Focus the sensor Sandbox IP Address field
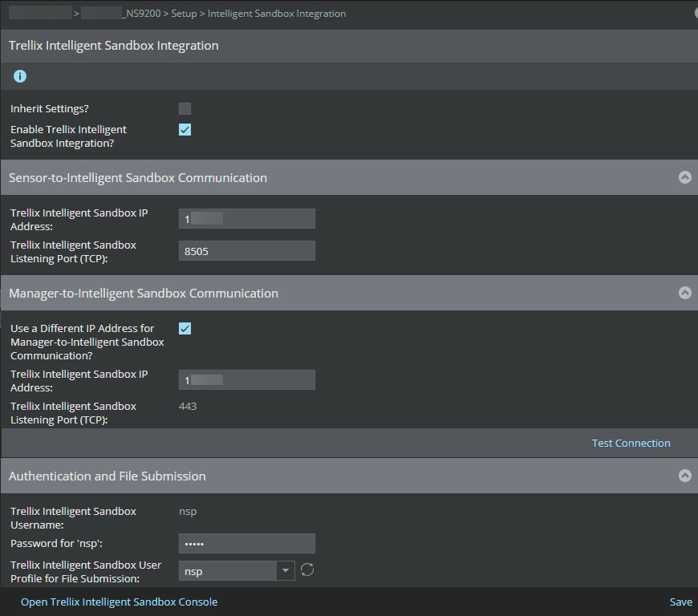 [247, 218]
